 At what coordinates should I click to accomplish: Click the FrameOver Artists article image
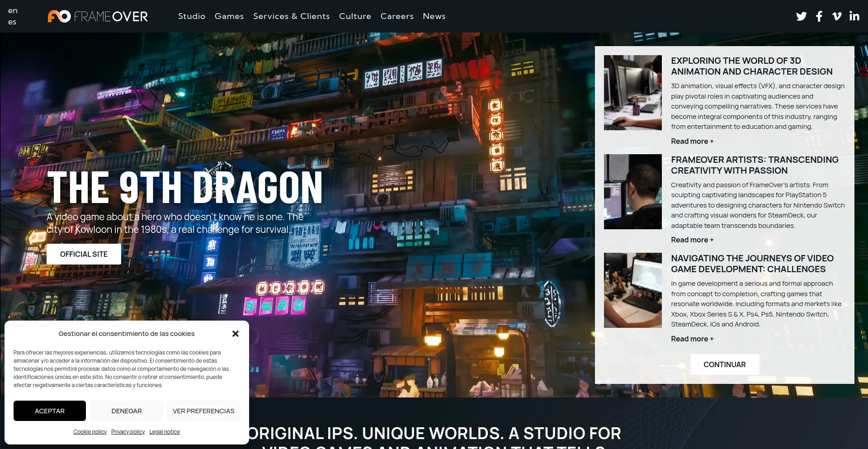[632, 192]
